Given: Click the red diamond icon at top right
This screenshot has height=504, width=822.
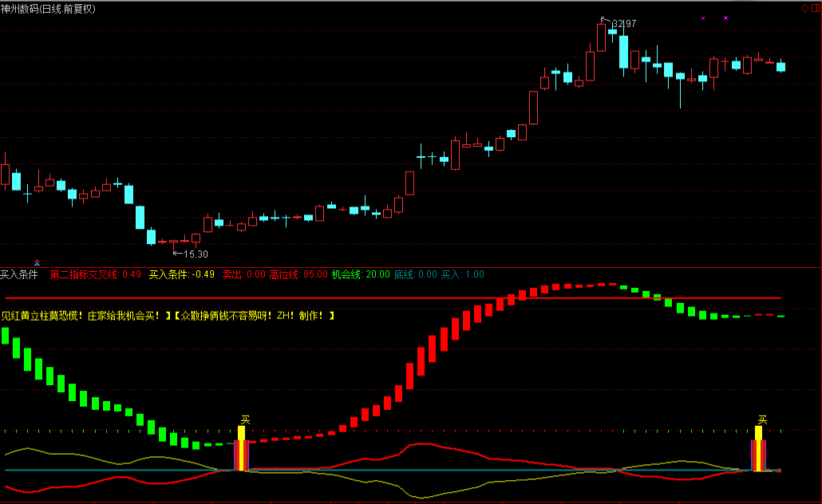Looking at the screenshot, I should pos(804,9).
